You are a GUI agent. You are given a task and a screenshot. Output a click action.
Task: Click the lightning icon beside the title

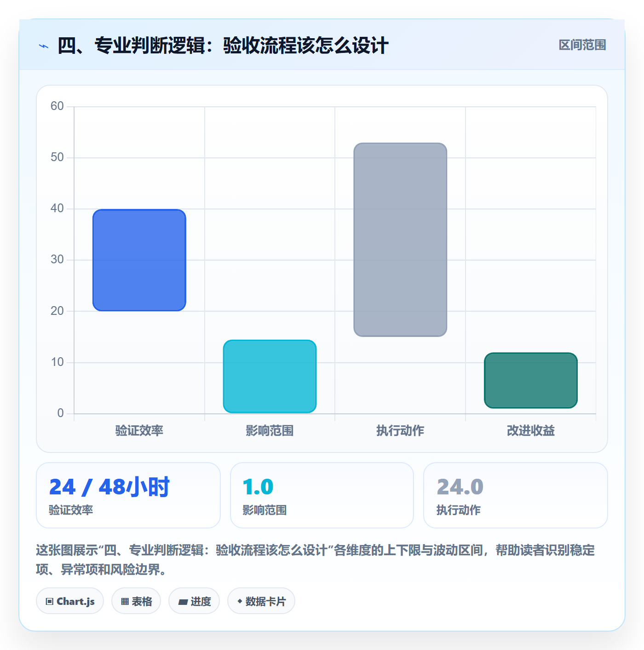(x=44, y=46)
